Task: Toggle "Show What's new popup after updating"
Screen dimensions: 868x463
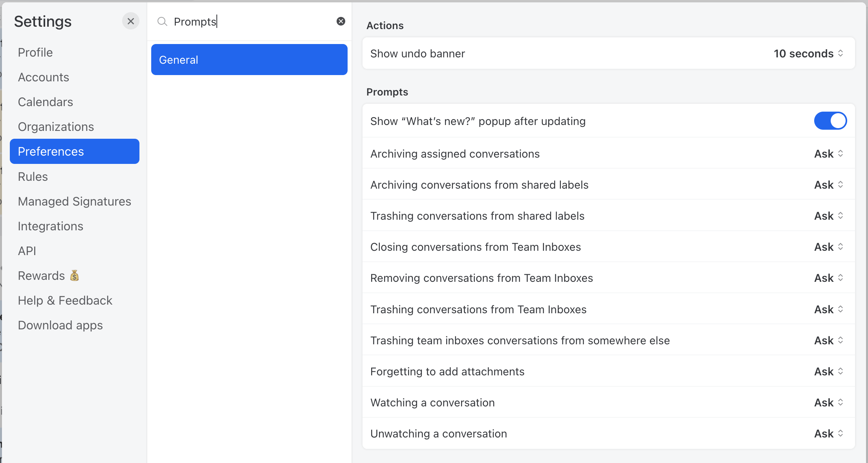Action: pyautogui.click(x=830, y=121)
